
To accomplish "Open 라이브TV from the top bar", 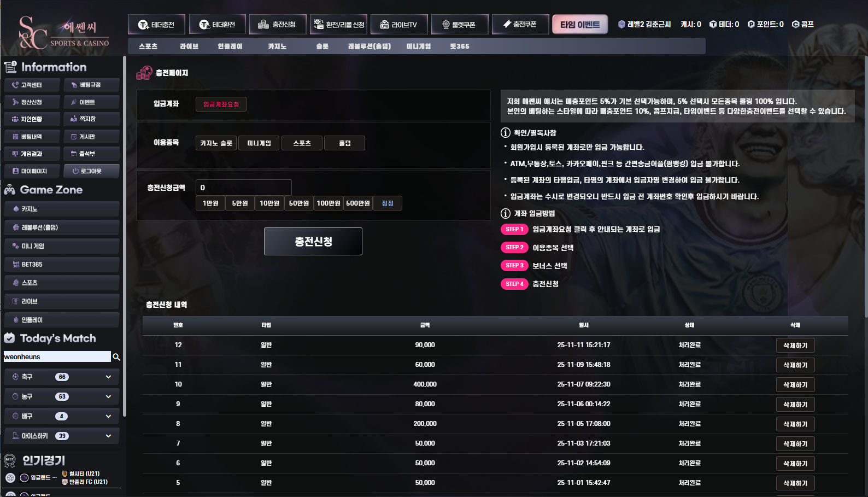I will coord(398,25).
